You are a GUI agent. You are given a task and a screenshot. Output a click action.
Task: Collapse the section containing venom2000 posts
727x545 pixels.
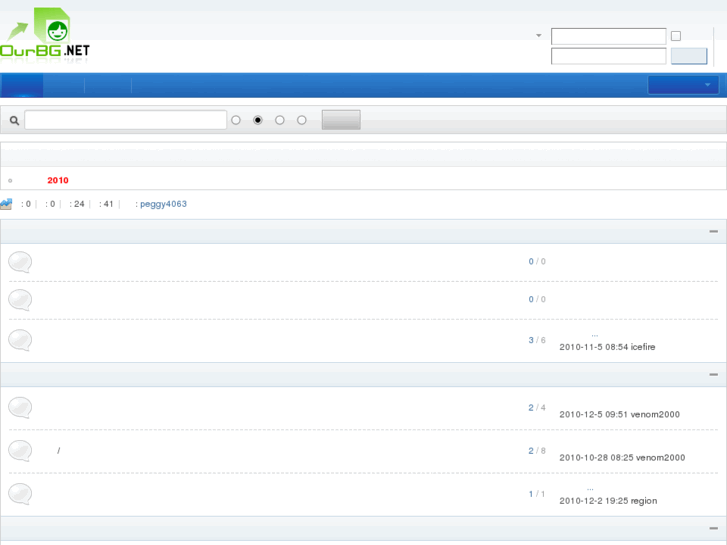coord(714,374)
